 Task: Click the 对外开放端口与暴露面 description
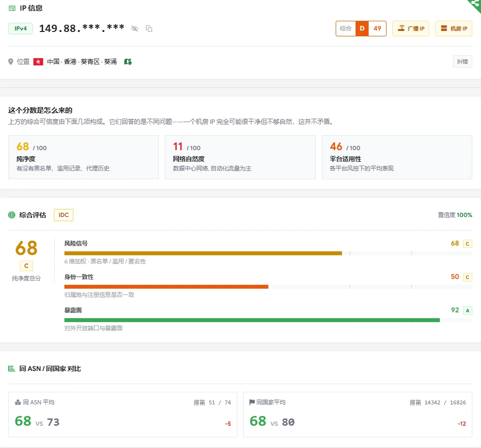click(93, 328)
